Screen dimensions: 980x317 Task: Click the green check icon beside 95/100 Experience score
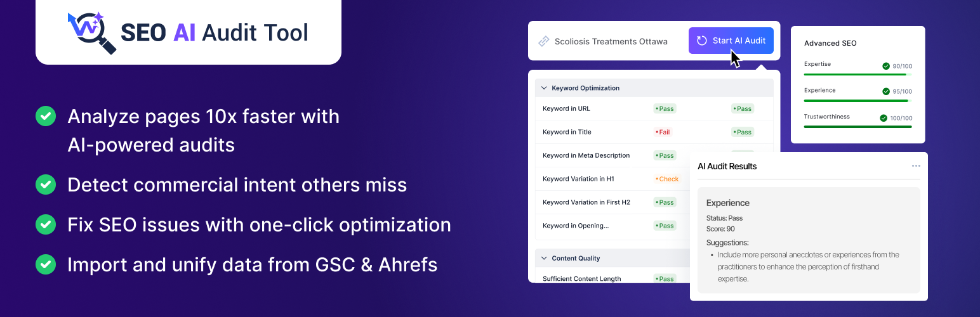[x=885, y=92]
